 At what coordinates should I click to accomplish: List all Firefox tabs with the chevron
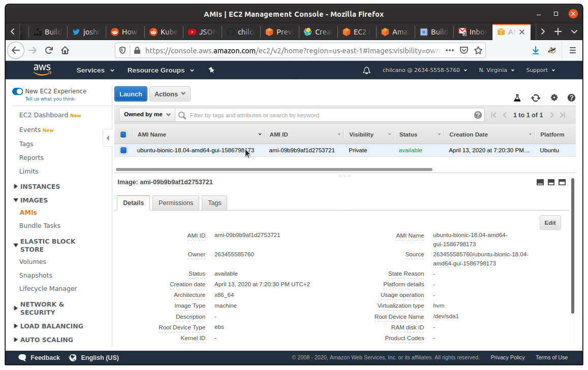point(574,32)
